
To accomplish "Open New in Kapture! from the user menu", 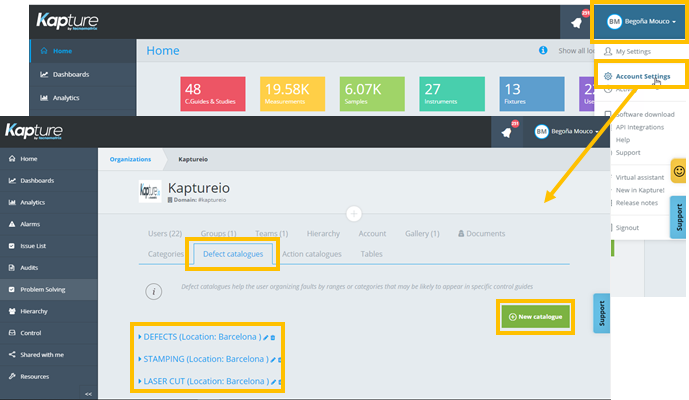I will coord(640,190).
